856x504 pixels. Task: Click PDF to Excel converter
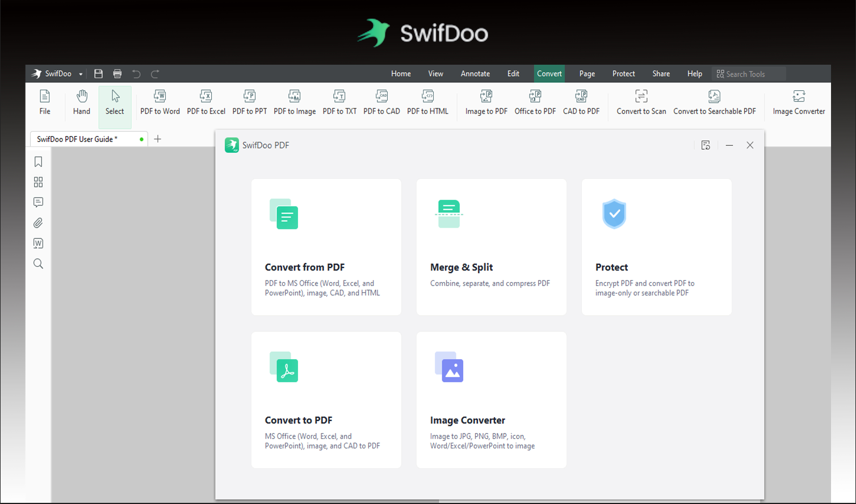206,102
